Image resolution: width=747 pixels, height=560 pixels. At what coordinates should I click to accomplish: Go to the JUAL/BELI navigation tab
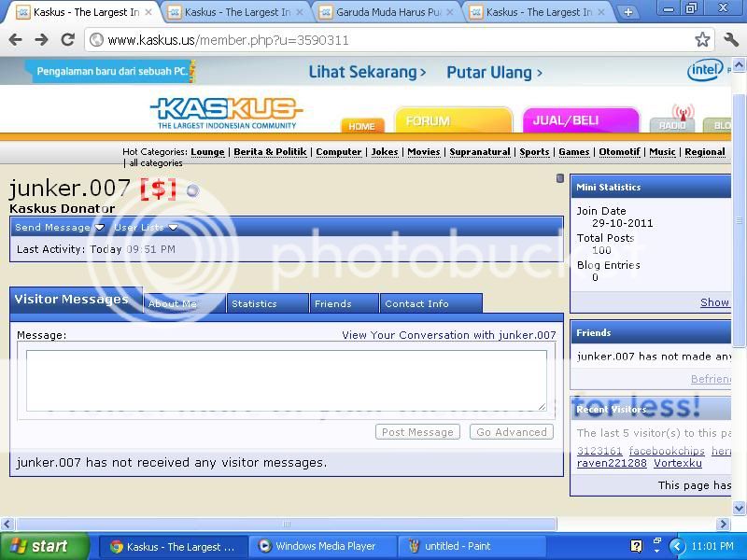tap(580, 120)
